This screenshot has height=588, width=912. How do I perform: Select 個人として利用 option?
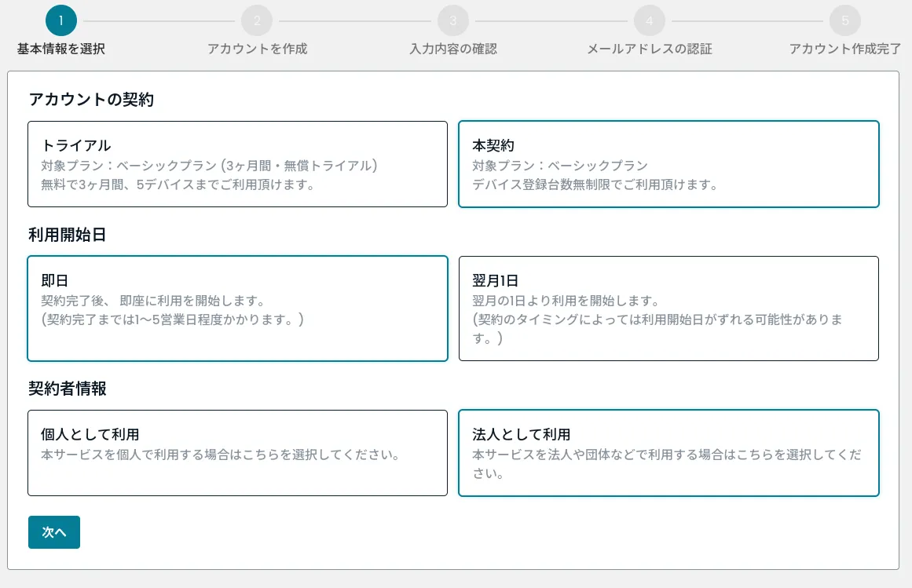coord(237,452)
